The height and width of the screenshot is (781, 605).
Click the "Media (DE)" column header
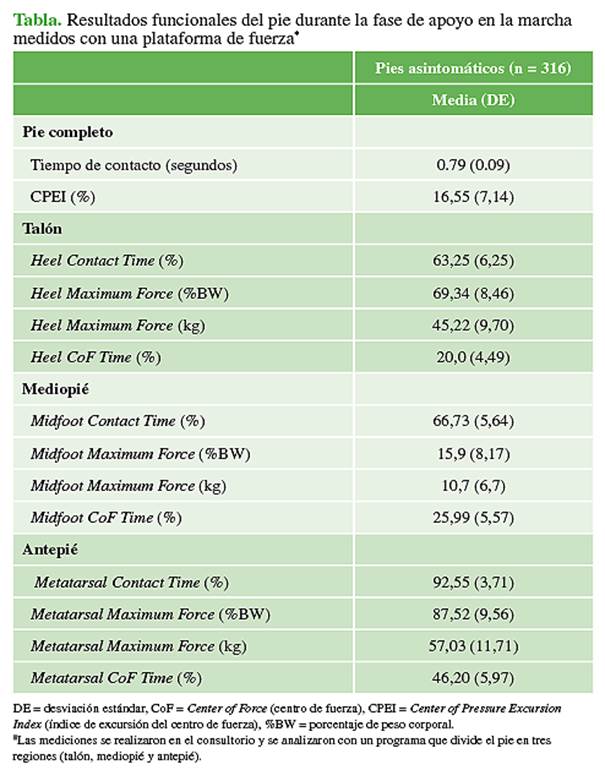click(473, 101)
